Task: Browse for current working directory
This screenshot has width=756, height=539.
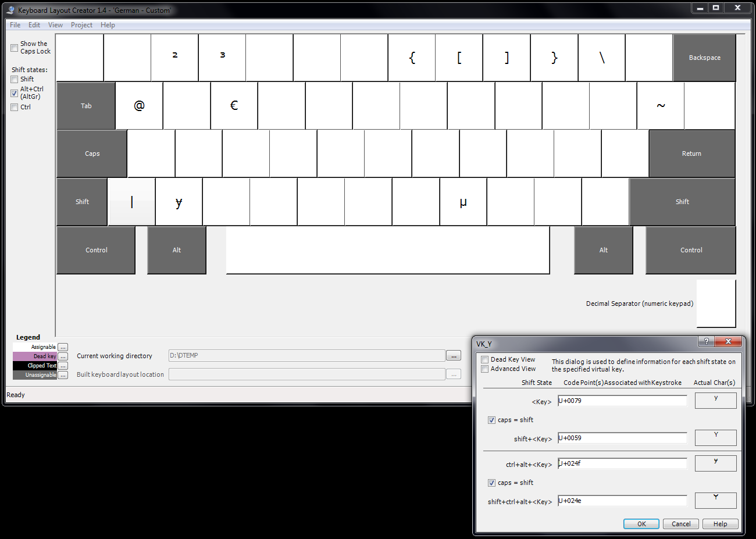Action: click(x=454, y=356)
